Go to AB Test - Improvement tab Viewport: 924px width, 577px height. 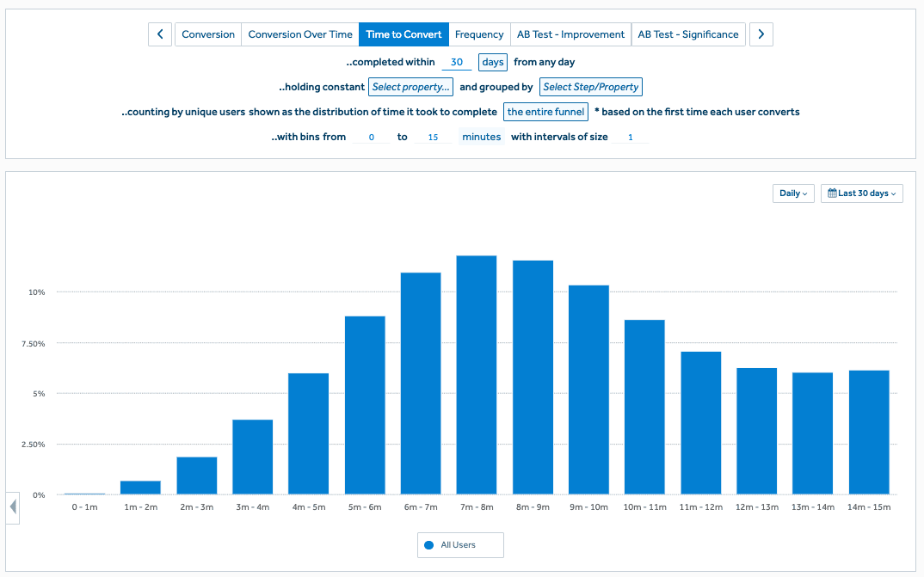(x=570, y=34)
